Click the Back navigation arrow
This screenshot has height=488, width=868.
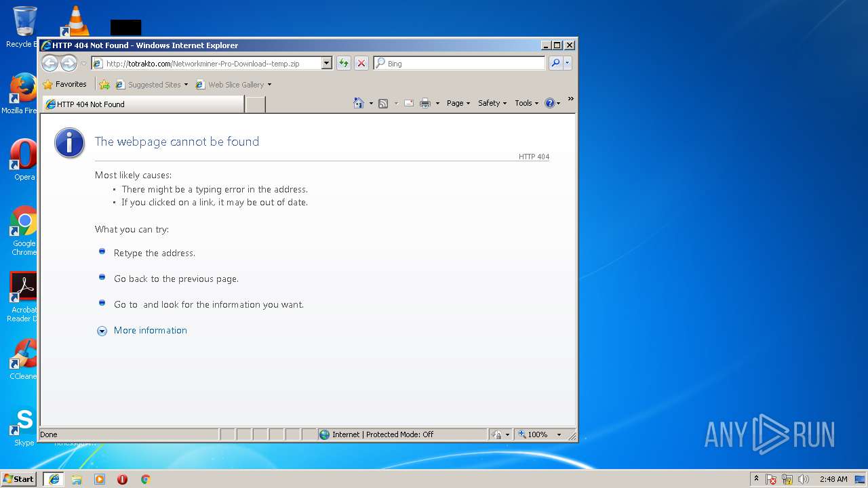(50, 64)
